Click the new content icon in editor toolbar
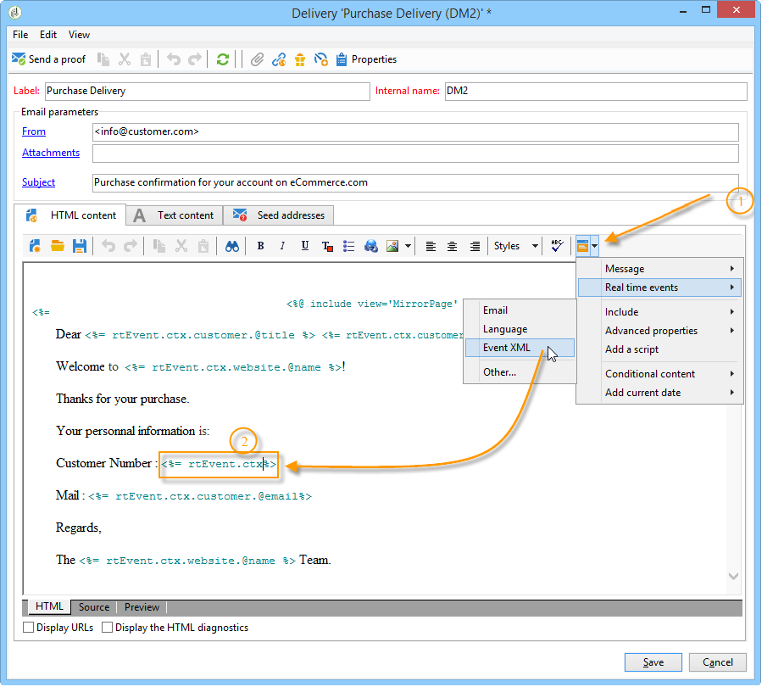 (35, 246)
